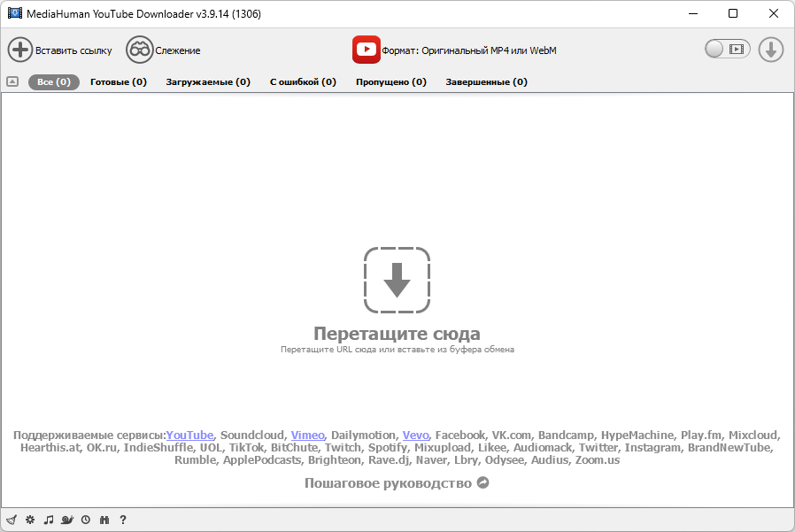Open the Слежение tracking binoculars icon
Image resolution: width=795 pixels, height=532 pixels.
[139, 50]
